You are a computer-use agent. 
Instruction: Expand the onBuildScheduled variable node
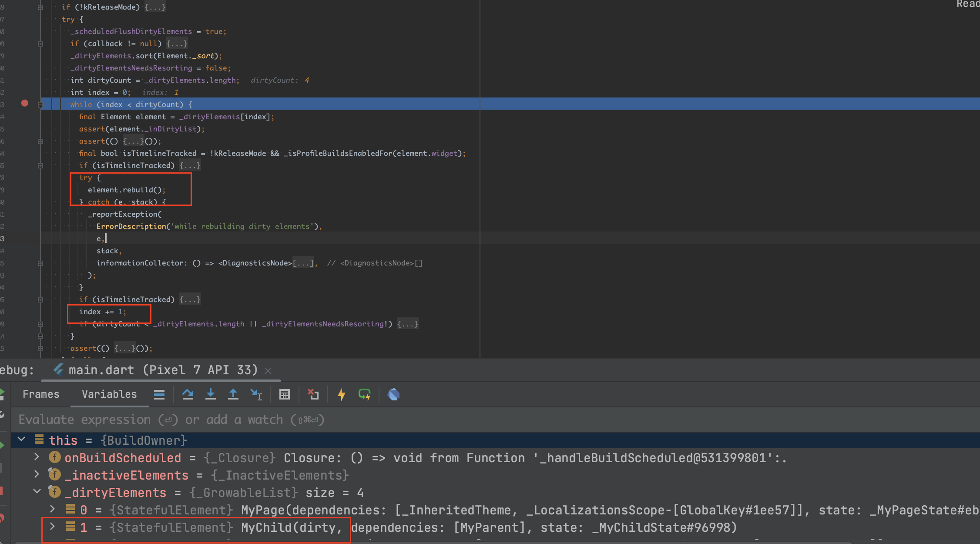pos(37,457)
